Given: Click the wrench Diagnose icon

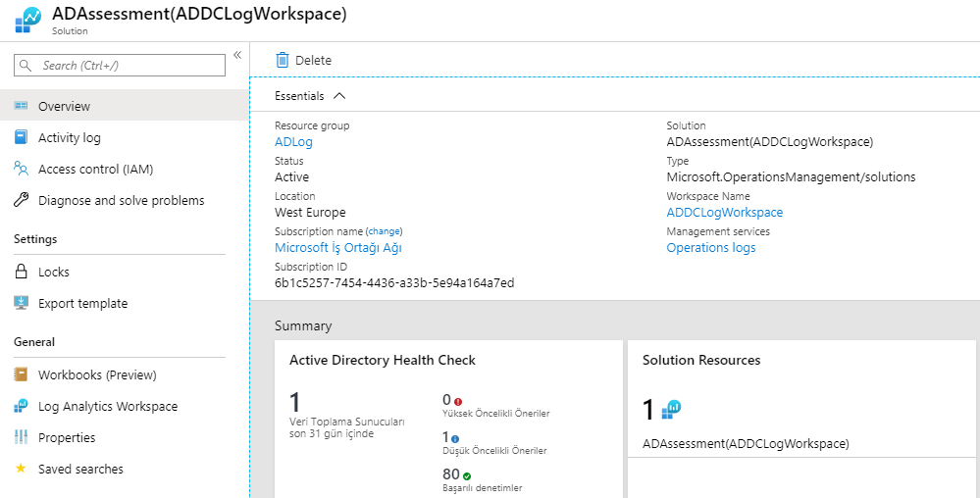Looking at the screenshot, I should (21, 200).
